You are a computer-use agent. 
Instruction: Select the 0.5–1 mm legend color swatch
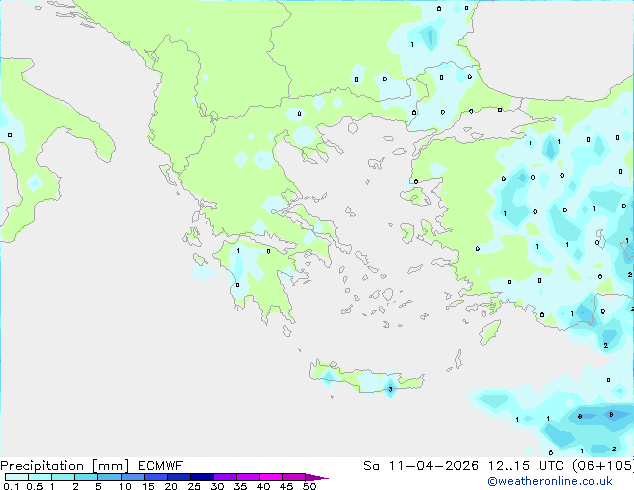(40, 477)
